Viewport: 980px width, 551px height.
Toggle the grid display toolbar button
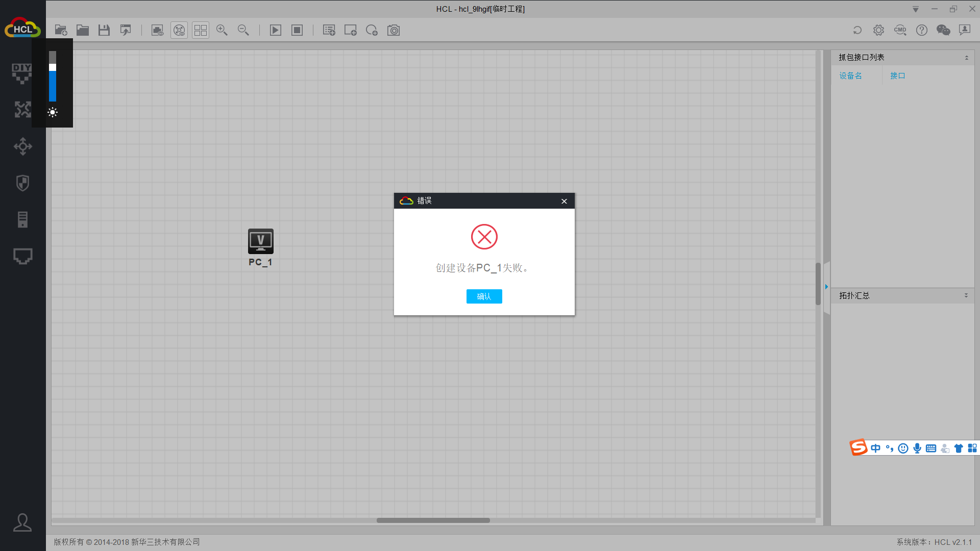pos(201,31)
